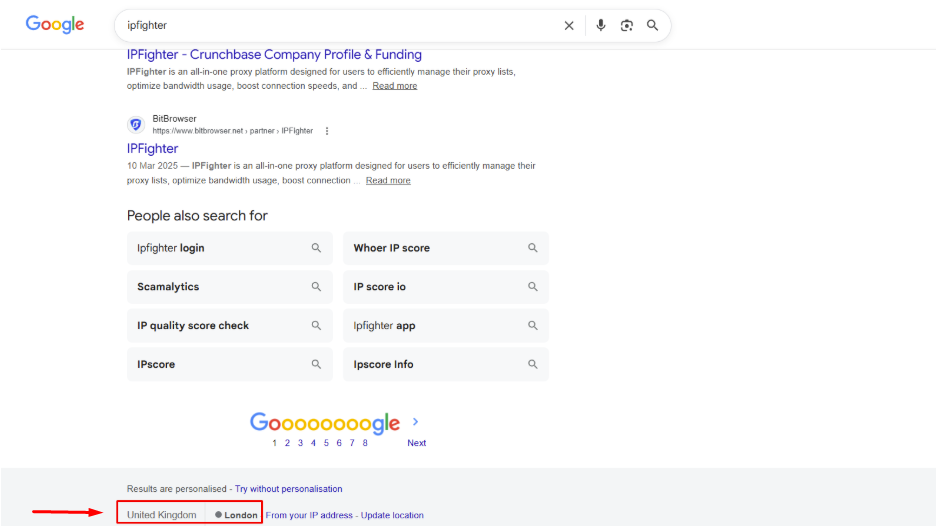The image size is (936, 529).
Task: Click magnifier icon beside Ipscore Info
Action: coord(532,364)
